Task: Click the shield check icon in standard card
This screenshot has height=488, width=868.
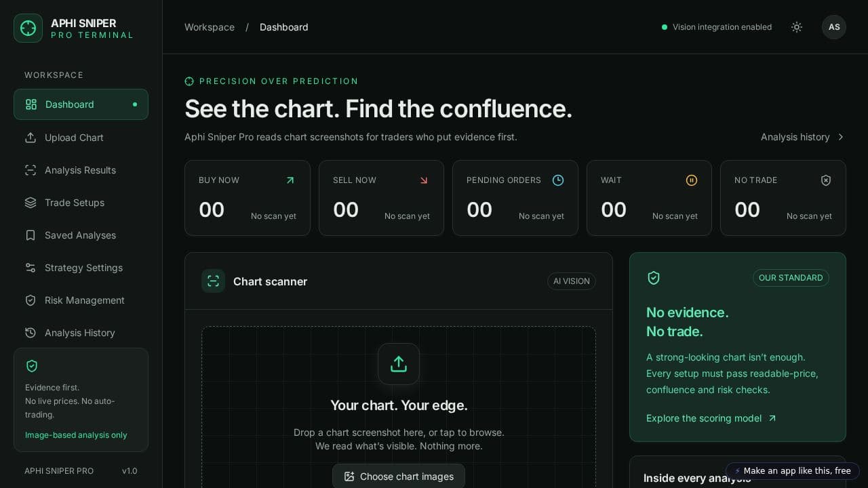Action: click(x=654, y=278)
